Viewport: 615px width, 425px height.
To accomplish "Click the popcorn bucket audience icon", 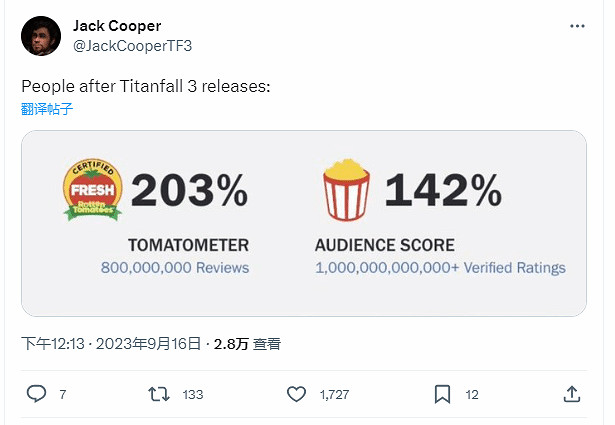I will point(346,191).
